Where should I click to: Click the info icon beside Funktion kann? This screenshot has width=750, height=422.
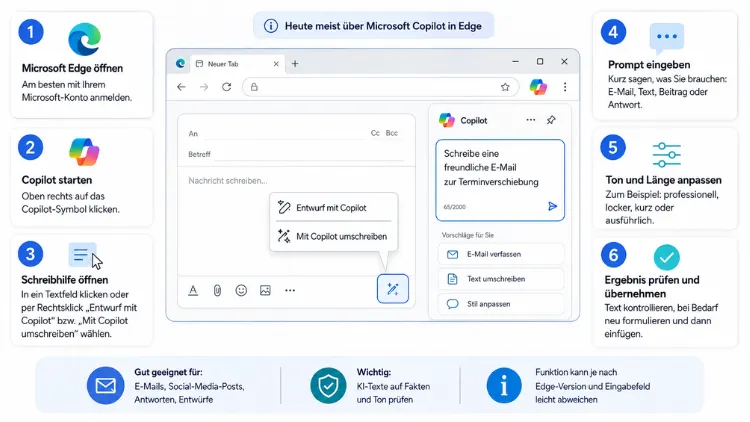504,386
